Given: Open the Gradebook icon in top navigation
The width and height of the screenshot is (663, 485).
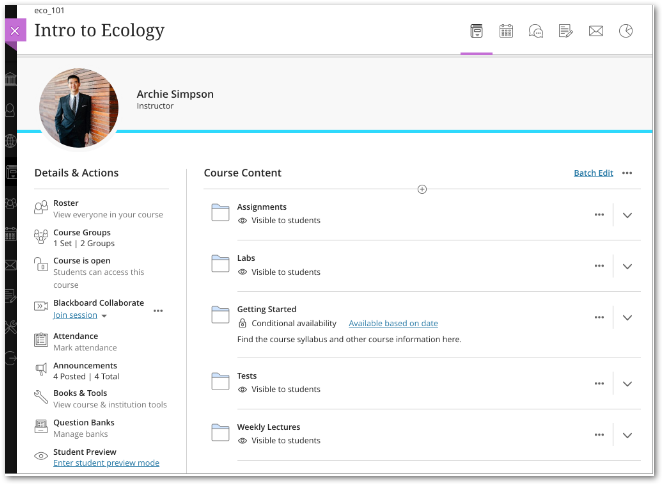Looking at the screenshot, I should pyautogui.click(x=565, y=31).
